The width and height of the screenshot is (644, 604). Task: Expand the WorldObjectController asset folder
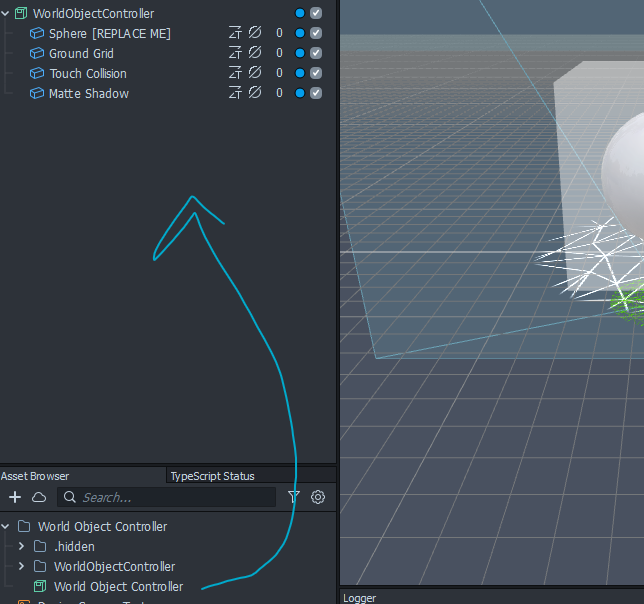22,567
